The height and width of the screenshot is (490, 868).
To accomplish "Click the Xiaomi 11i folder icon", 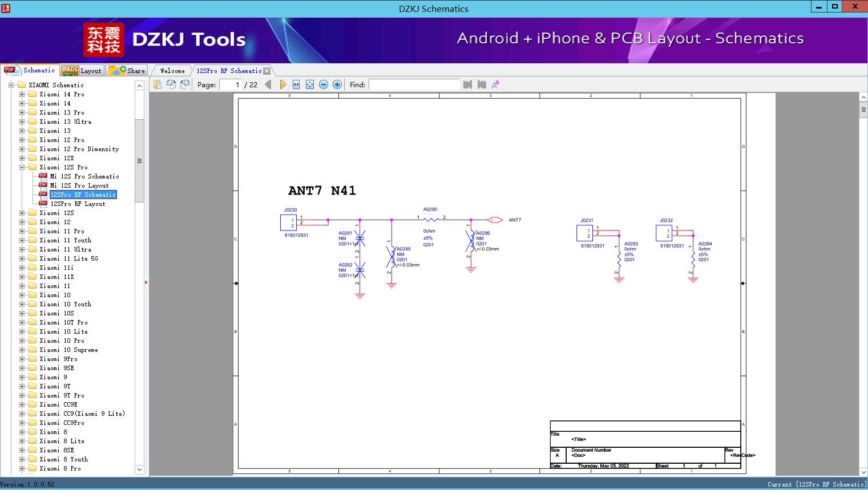I will pos(33,268).
